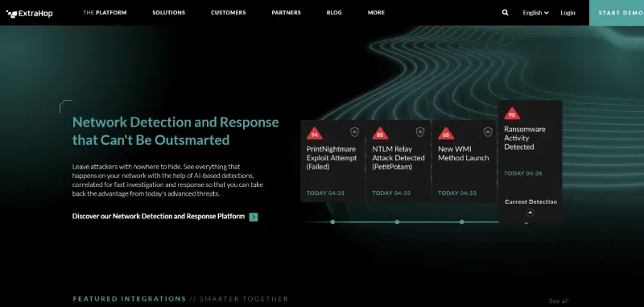Click shield icon on New WMI card

point(488,132)
